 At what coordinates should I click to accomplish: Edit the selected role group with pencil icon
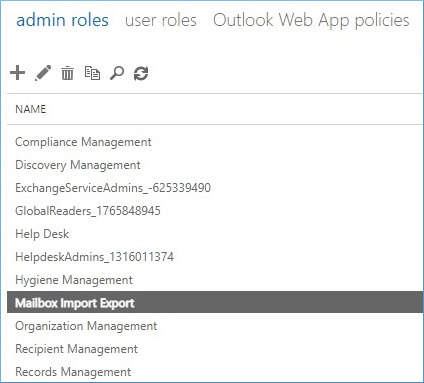(43, 73)
